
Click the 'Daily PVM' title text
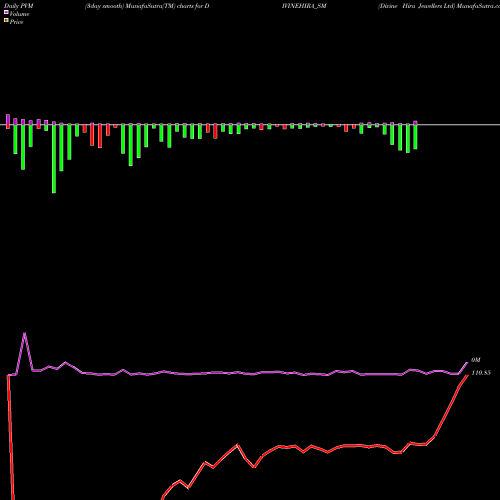pyautogui.click(x=19, y=6)
